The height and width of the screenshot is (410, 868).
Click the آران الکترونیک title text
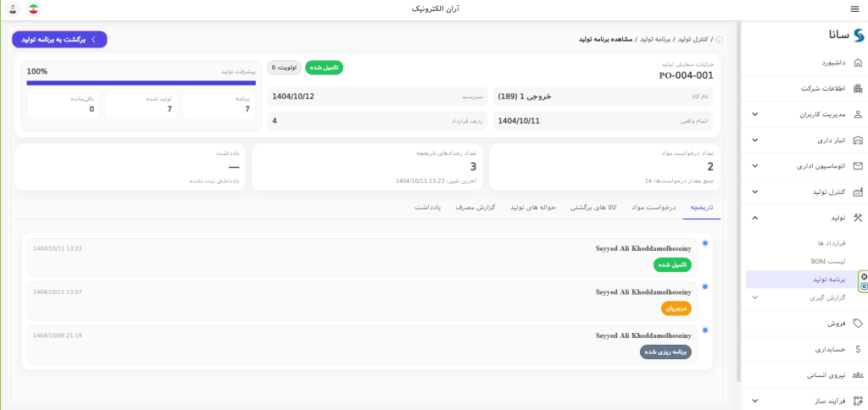436,8
